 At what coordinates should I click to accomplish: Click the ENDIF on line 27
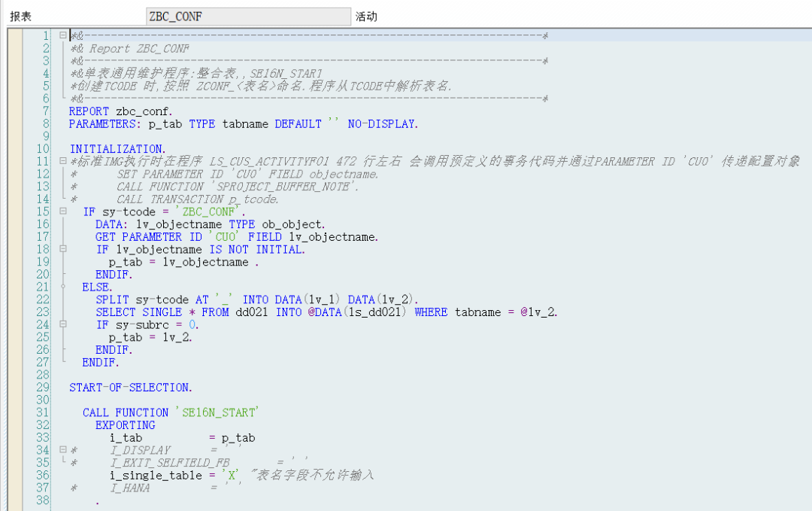point(101,362)
